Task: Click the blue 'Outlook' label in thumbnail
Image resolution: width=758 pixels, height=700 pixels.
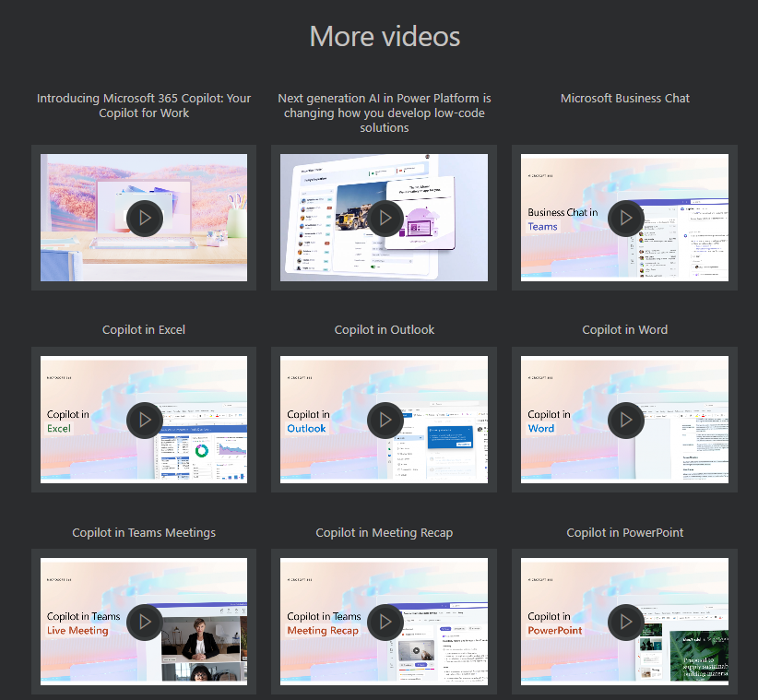Action: (306, 428)
